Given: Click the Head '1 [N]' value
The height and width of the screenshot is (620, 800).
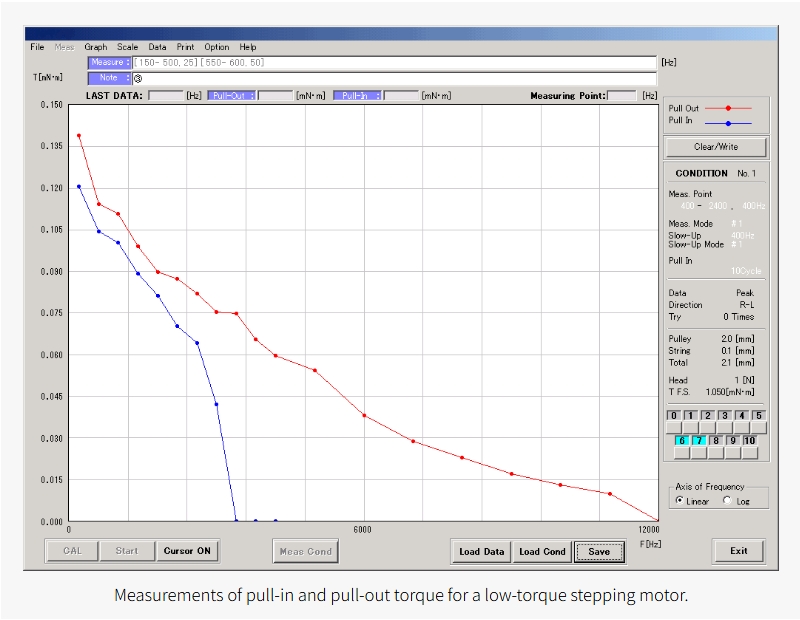Looking at the screenshot, I should tap(744, 380).
